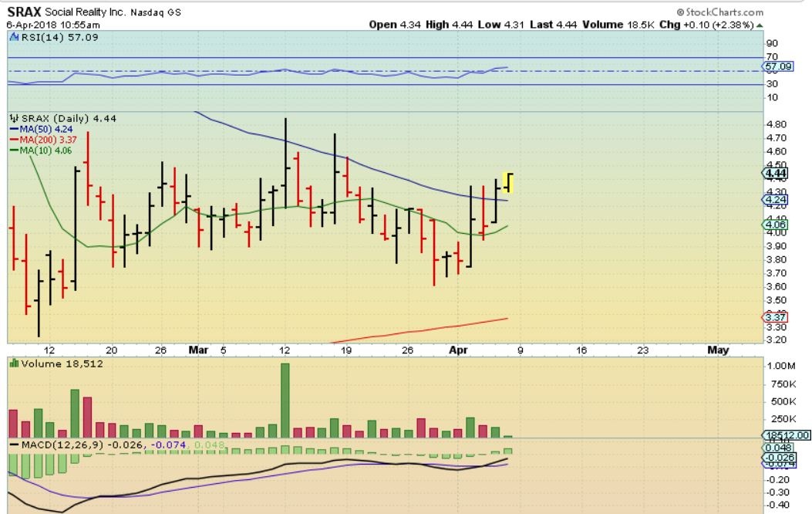812x514 pixels.
Task: Click the tallest green volume bar
Action: pos(285,400)
